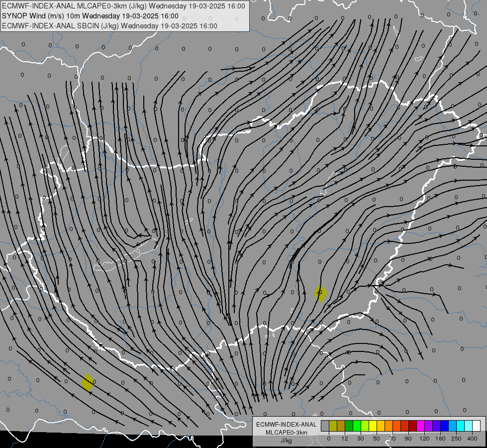Click the legend tick label 90
Image resolution: width=487 pixels, height=448 pixels.
pos(408,439)
